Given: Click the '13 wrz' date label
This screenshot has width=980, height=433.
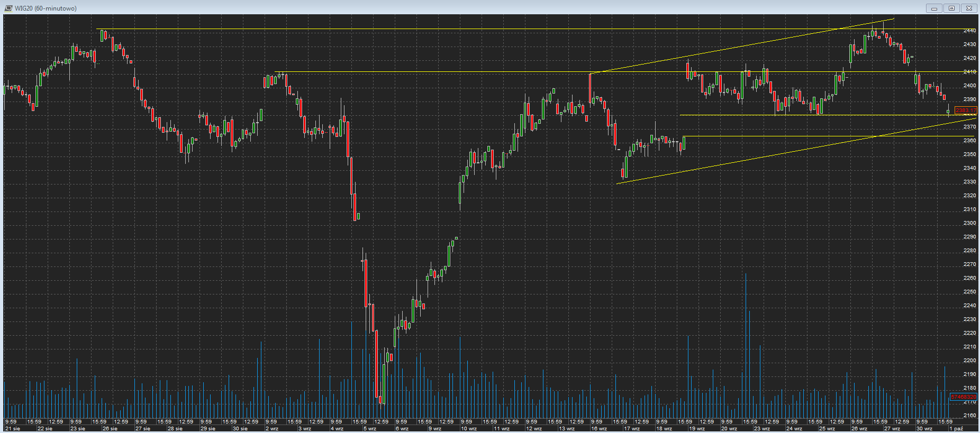Looking at the screenshot, I should click(567, 429).
